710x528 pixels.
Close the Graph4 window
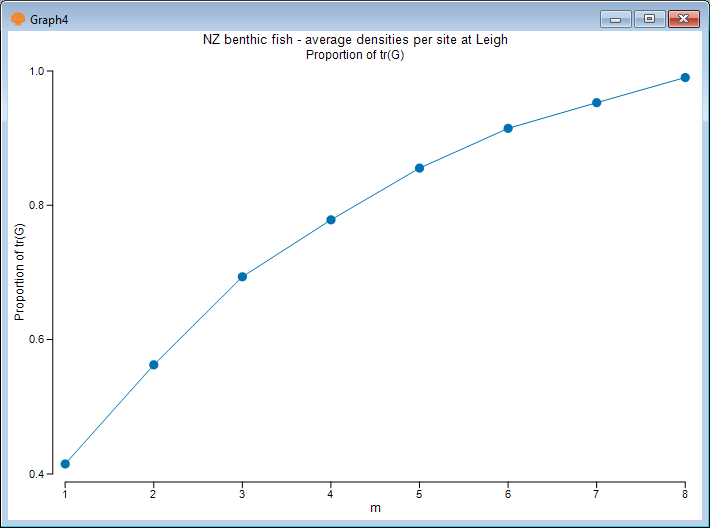pyautogui.click(x=683, y=18)
